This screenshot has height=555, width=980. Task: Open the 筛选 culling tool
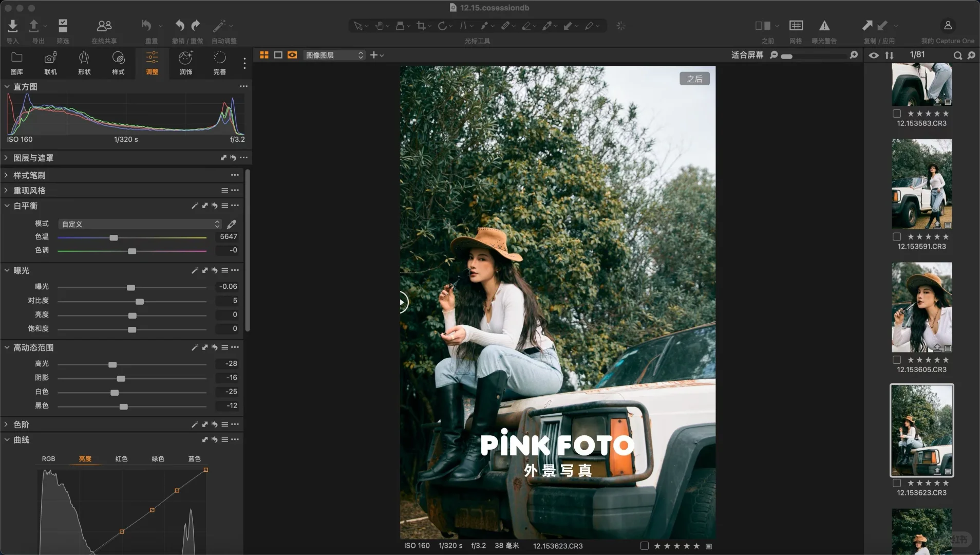point(63,25)
